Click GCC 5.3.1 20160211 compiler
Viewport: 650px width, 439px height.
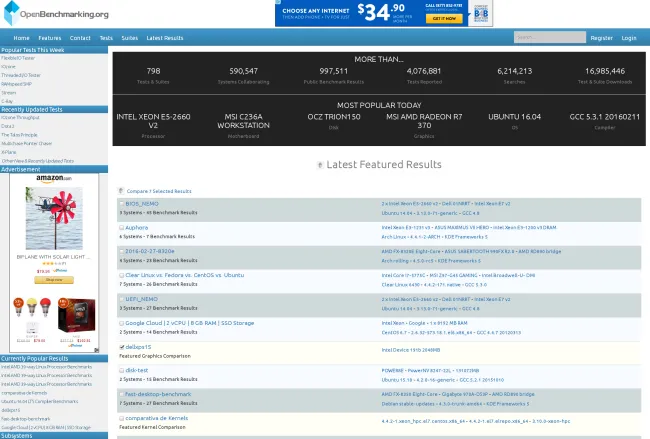[604, 117]
